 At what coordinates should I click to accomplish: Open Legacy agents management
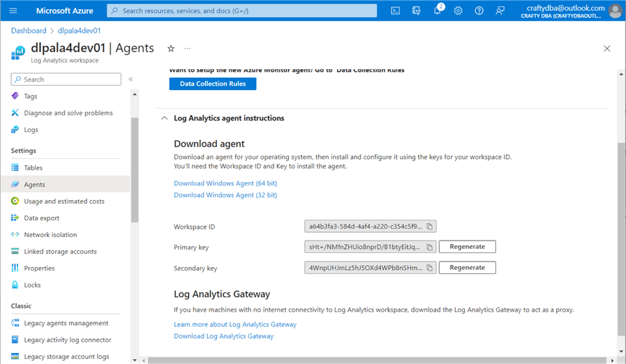[66, 323]
